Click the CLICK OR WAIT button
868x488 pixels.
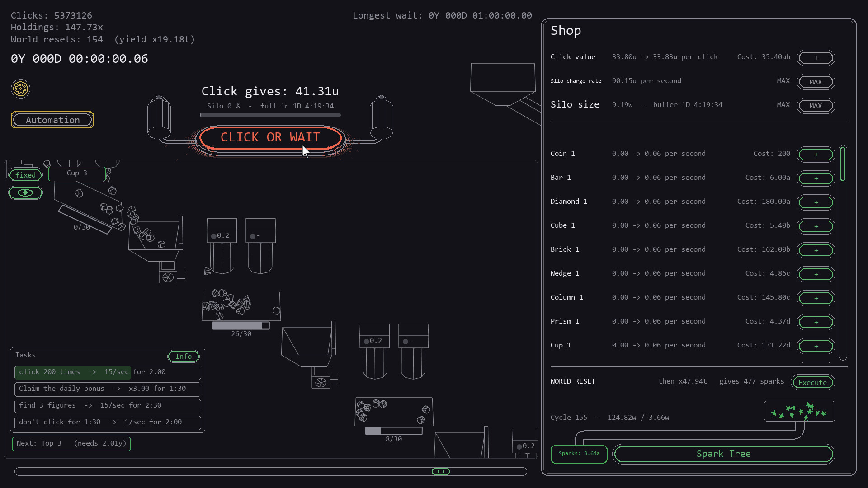pyautogui.click(x=270, y=138)
